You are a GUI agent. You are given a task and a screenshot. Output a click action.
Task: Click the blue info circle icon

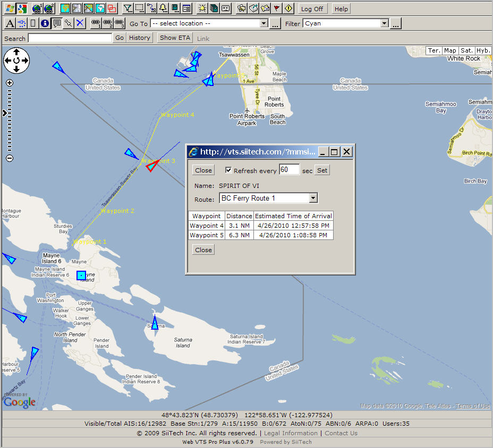45,23
